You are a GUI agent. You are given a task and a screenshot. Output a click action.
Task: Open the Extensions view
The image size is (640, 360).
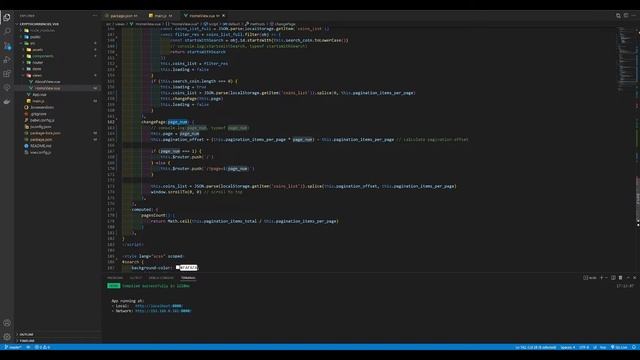pyautogui.click(x=7, y=74)
